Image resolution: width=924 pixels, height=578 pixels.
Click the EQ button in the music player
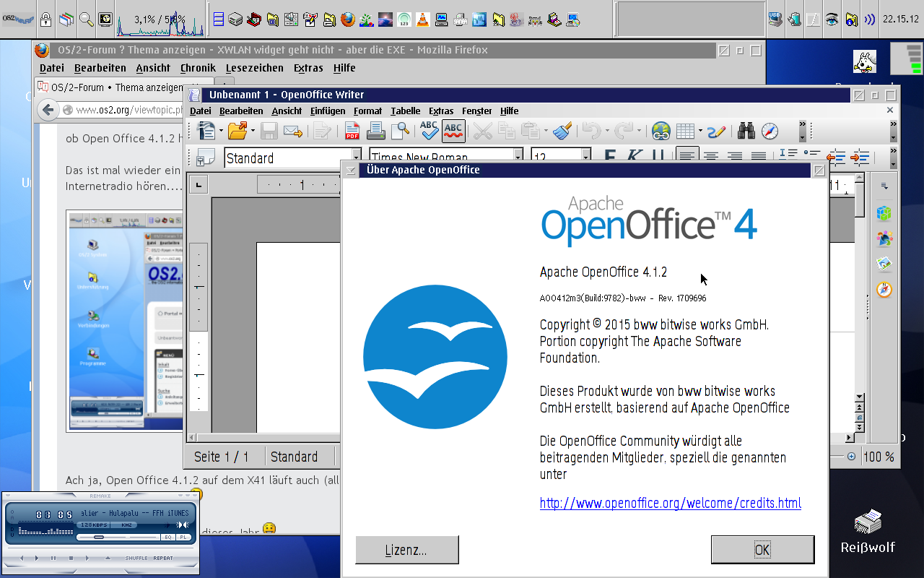click(x=167, y=537)
